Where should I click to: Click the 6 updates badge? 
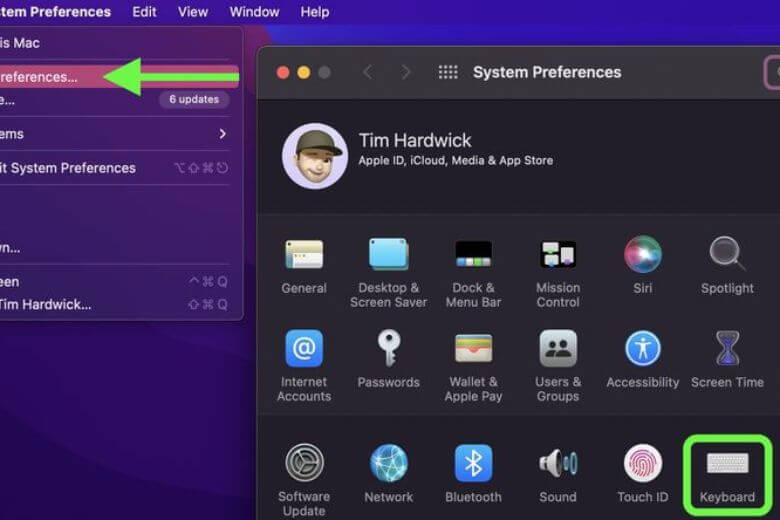[x=194, y=100]
